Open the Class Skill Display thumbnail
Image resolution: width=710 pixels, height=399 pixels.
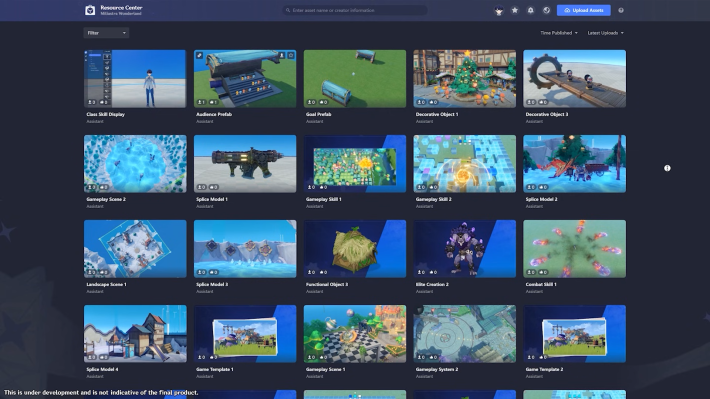click(135, 78)
